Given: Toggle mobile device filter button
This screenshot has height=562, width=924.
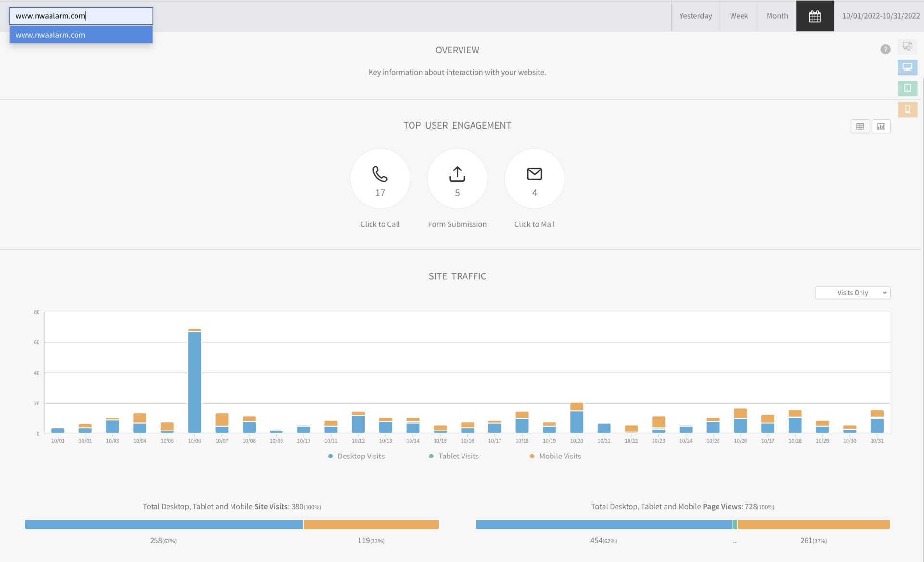Looking at the screenshot, I should pos(907,109).
